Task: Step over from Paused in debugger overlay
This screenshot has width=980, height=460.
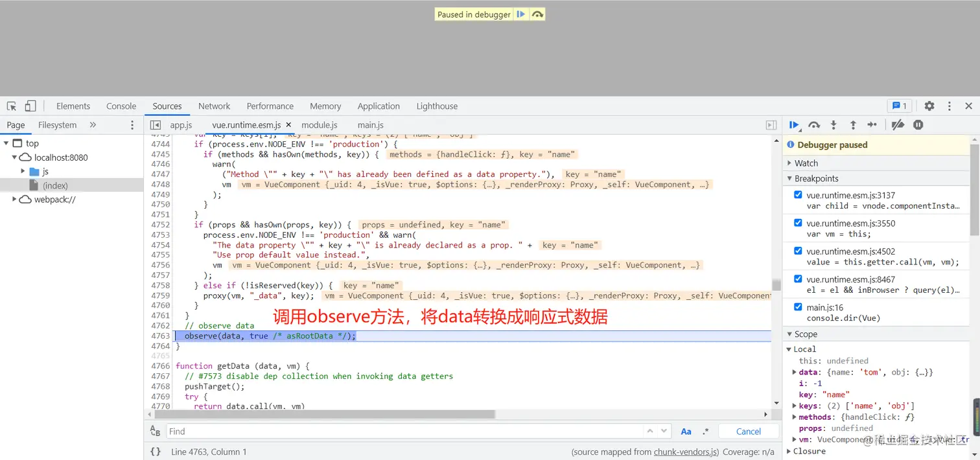Action: [537, 14]
